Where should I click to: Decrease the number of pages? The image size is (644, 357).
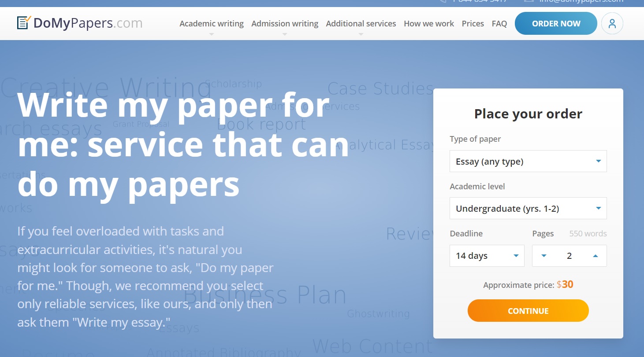coord(543,256)
